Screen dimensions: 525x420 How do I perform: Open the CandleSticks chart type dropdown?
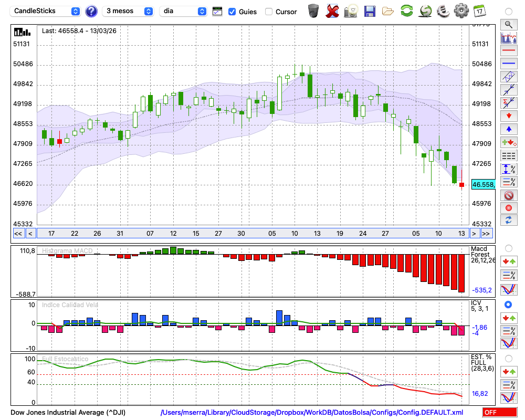click(x=45, y=11)
